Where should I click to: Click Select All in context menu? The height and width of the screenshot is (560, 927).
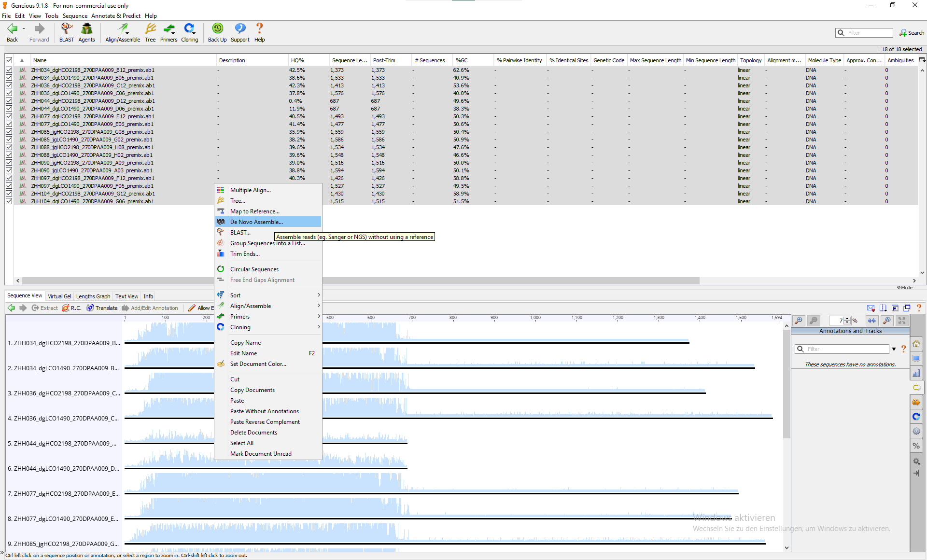tap(268, 443)
